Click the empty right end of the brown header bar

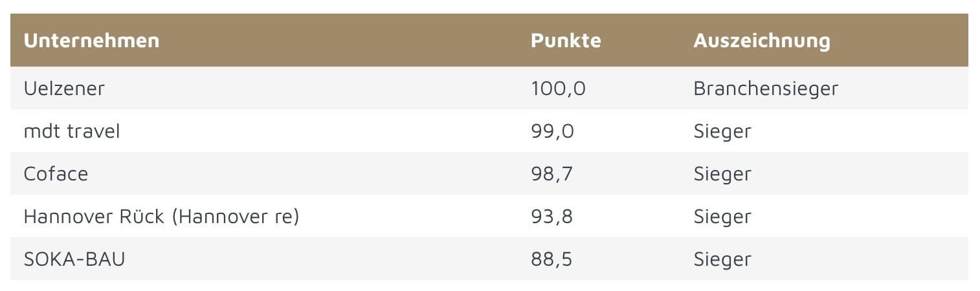919,41
